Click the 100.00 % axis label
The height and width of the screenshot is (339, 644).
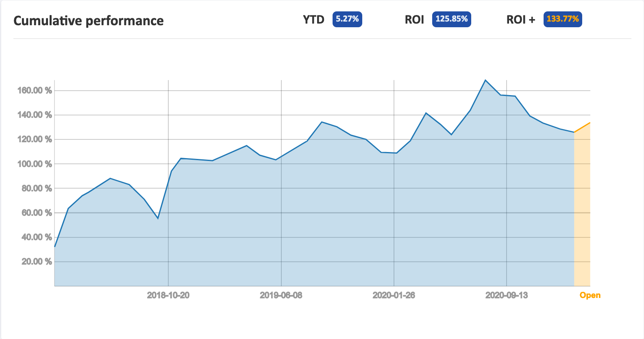pyautogui.click(x=35, y=164)
